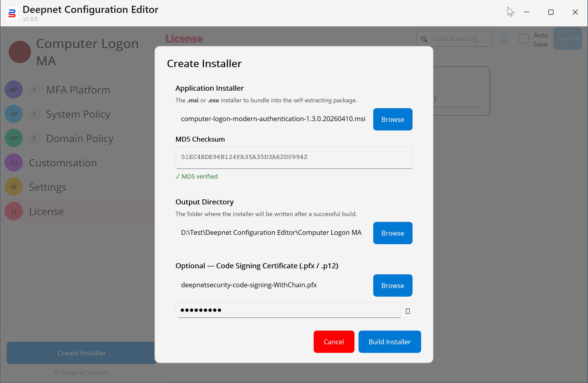
Task: Click the MD5 Checksum input field
Action: [x=294, y=157]
